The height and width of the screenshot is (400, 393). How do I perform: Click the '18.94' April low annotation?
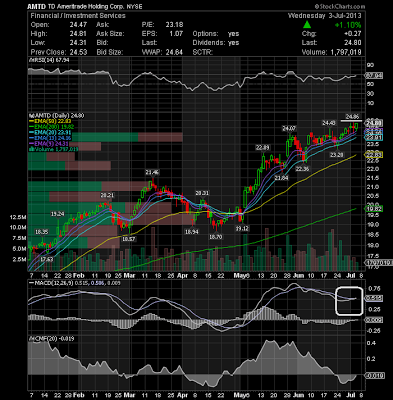(x=192, y=232)
